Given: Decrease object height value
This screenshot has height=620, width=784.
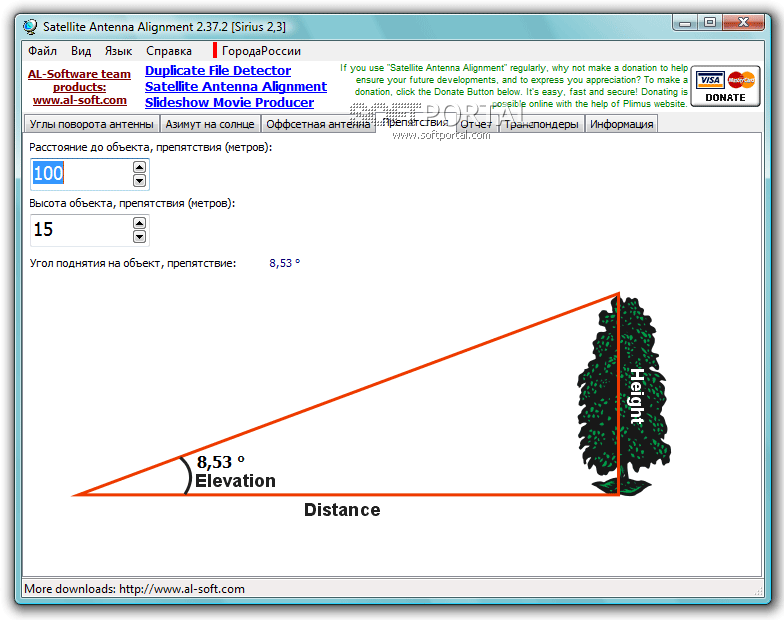Looking at the screenshot, I should (140, 236).
